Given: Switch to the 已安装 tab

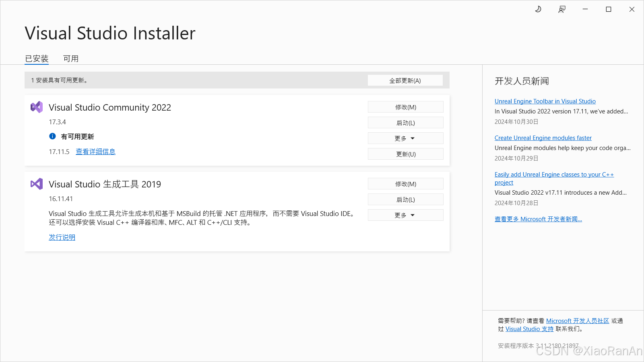Looking at the screenshot, I should click(37, 59).
